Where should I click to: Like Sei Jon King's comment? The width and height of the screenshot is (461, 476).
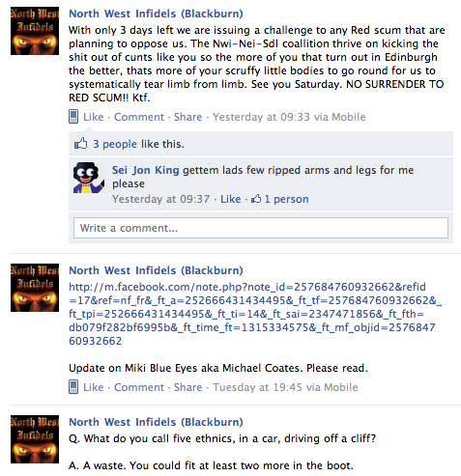[x=231, y=199]
